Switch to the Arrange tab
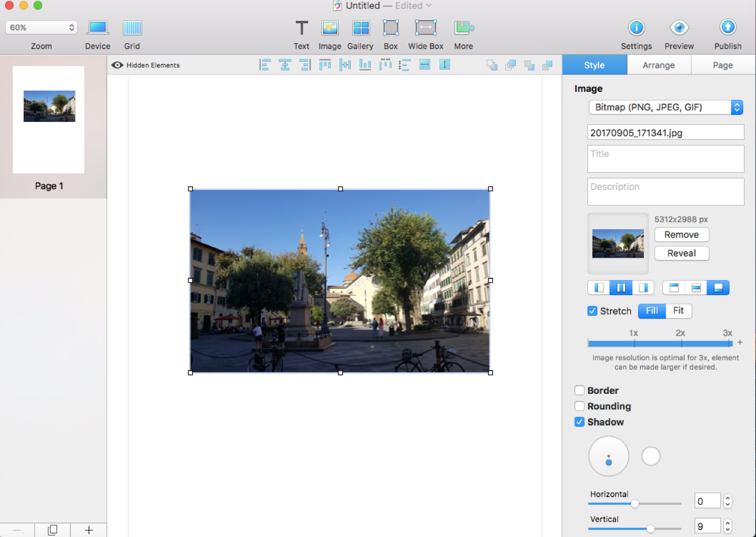The image size is (756, 537). pos(658,65)
